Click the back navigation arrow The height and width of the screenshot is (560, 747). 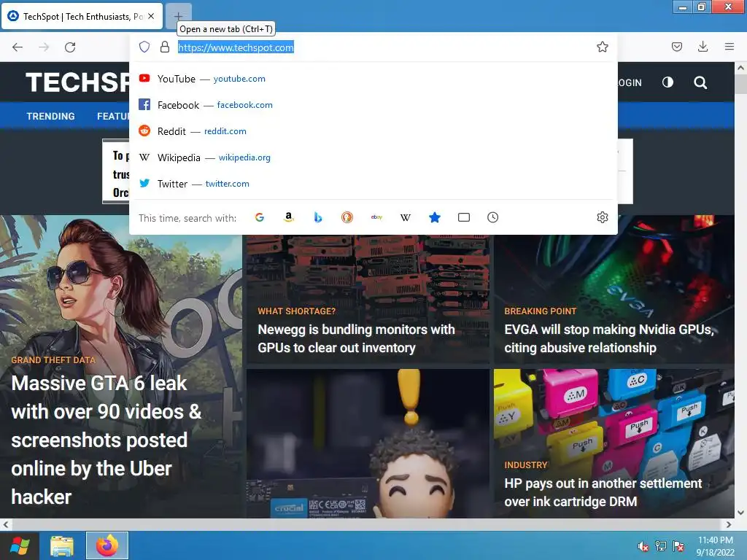pos(18,47)
